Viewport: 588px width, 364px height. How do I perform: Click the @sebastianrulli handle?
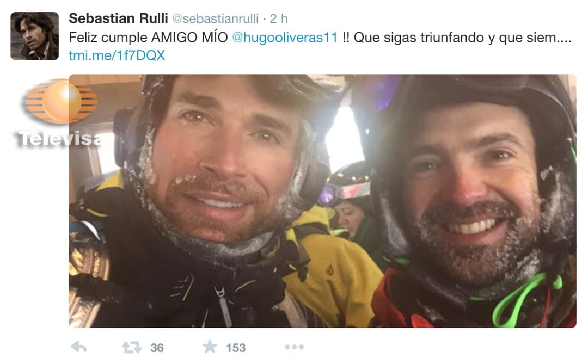pos(215,18)
